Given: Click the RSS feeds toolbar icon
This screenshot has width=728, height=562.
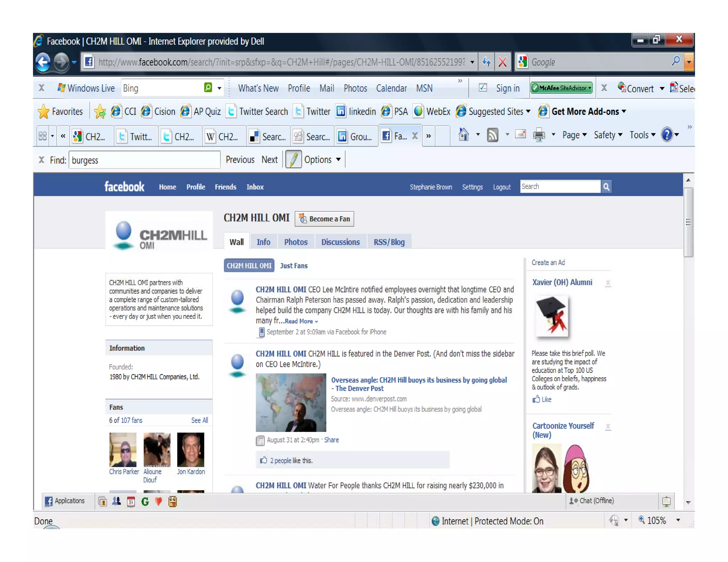Looking at the screenshot, I should pos(492,135).
